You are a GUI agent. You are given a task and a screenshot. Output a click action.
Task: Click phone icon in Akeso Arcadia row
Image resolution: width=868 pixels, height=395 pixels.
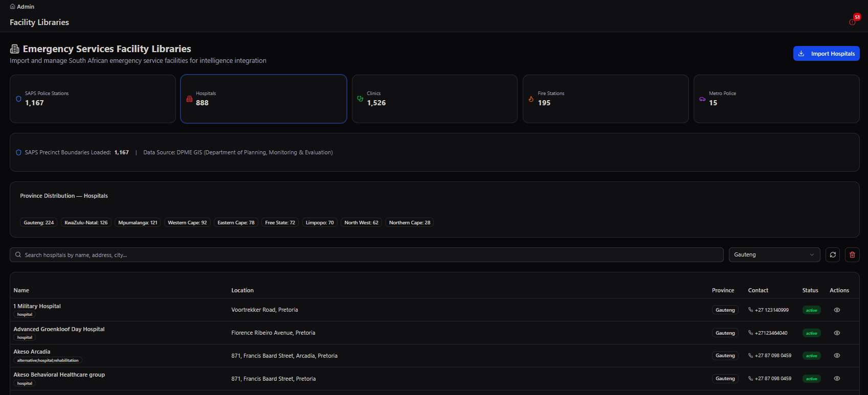coord(750,356)
